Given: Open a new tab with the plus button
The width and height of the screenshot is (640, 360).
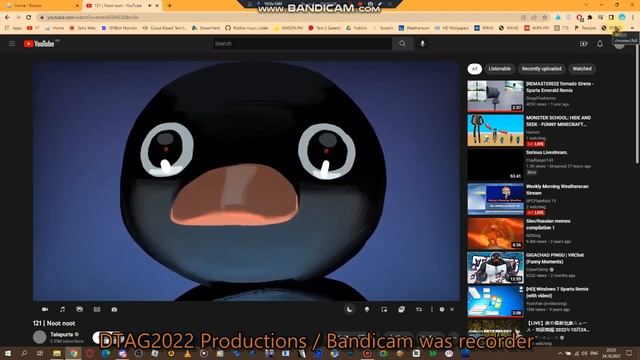Looking at the screenshot, I should [169, 6].
